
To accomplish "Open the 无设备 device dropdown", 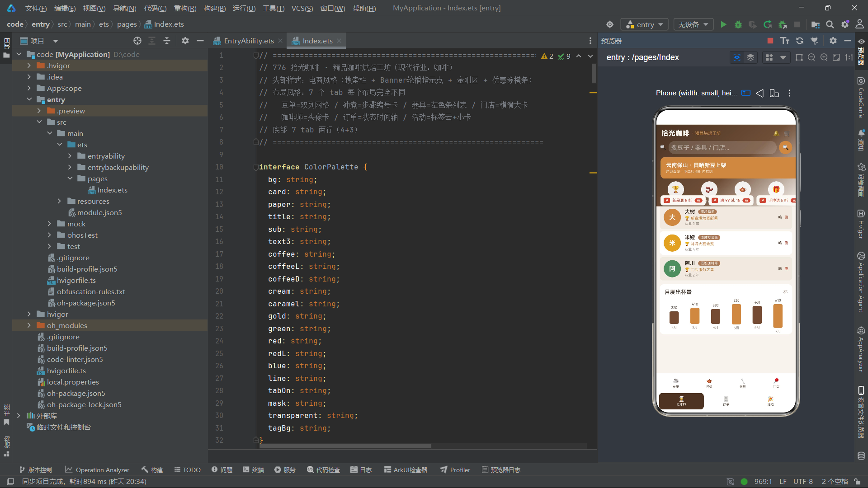I will [x=693, y=24].
